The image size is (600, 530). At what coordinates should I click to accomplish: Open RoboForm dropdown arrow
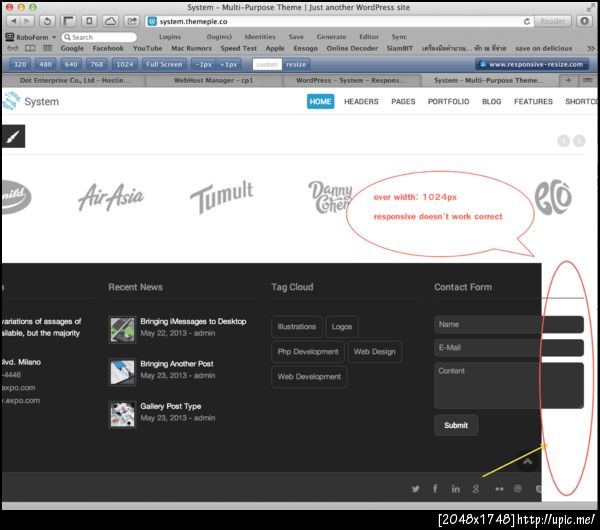[x=54, y=37]
